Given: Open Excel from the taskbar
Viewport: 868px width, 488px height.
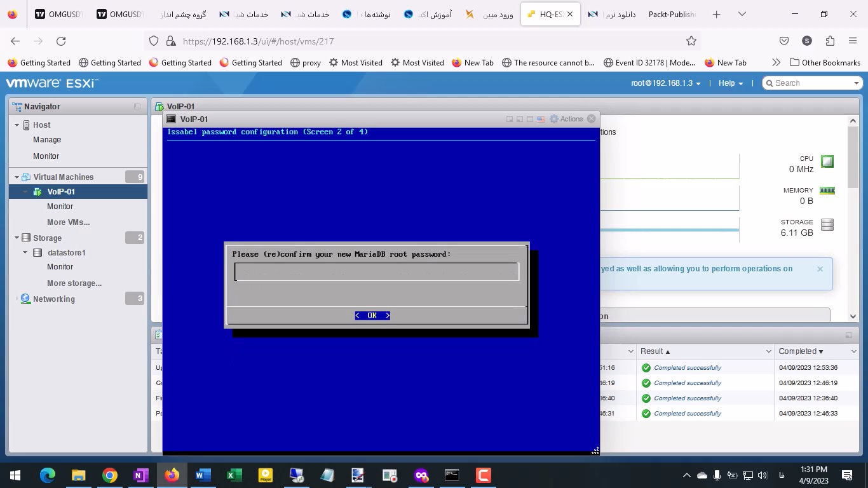Looking at the screenshot, I should pos(234,475).
